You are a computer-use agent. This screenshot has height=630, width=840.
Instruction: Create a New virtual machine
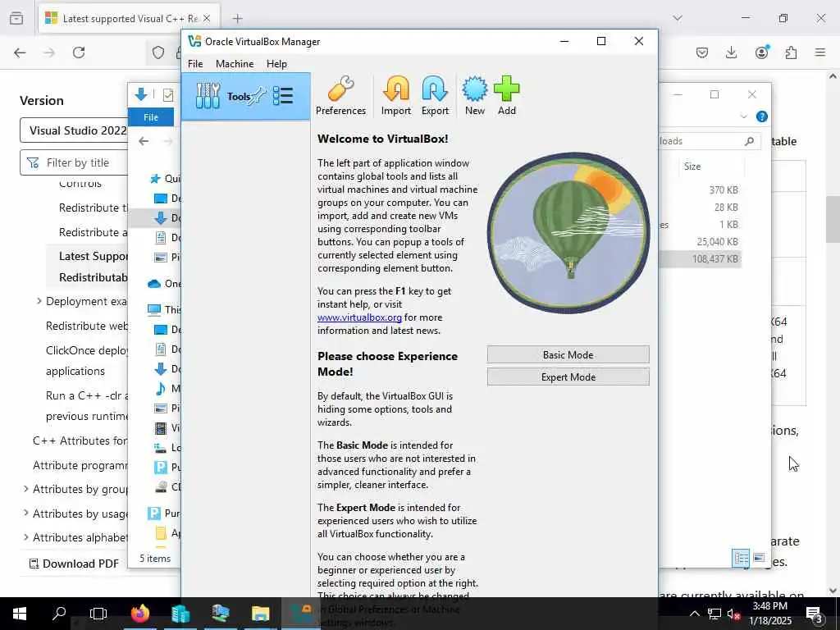[x=475, y=96]
